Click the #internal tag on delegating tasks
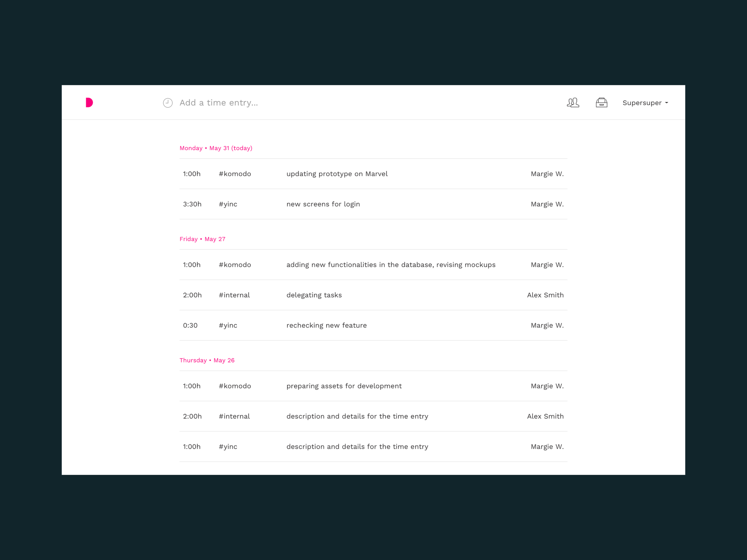Image resolution: width=747 pixels, height=560 pixels. tap(234, 295)
